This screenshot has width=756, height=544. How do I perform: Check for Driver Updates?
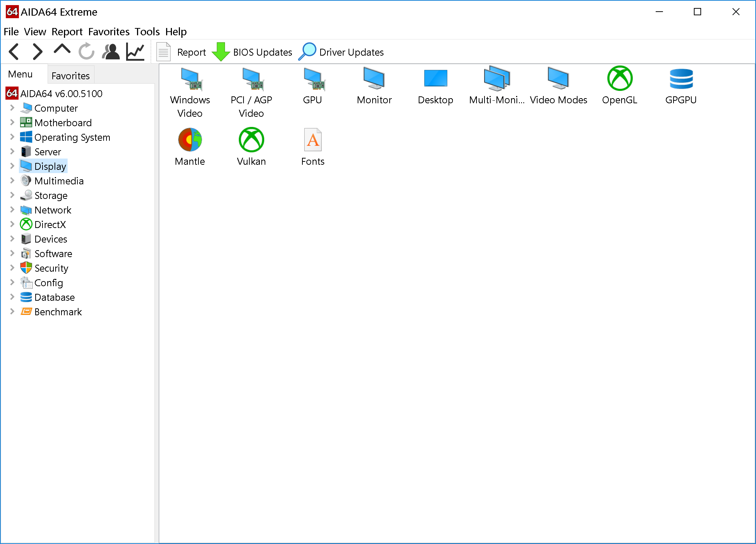click(x=341, y=52)
